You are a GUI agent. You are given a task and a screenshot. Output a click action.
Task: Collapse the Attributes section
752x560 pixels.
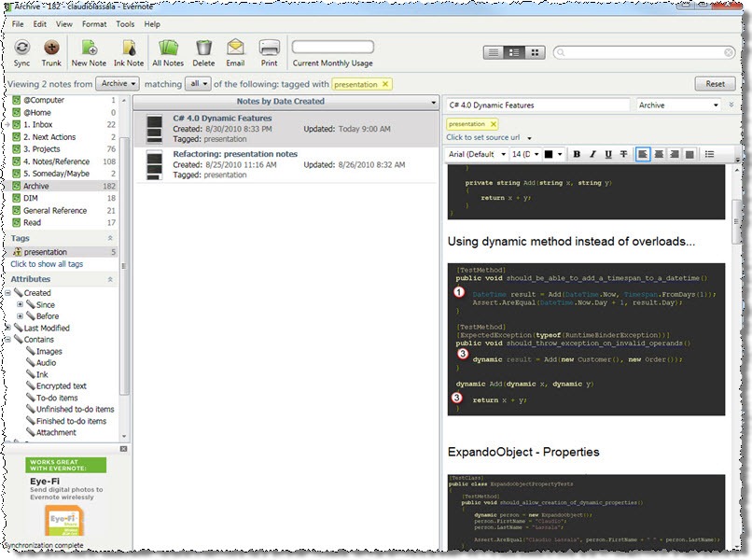[110, 279]
